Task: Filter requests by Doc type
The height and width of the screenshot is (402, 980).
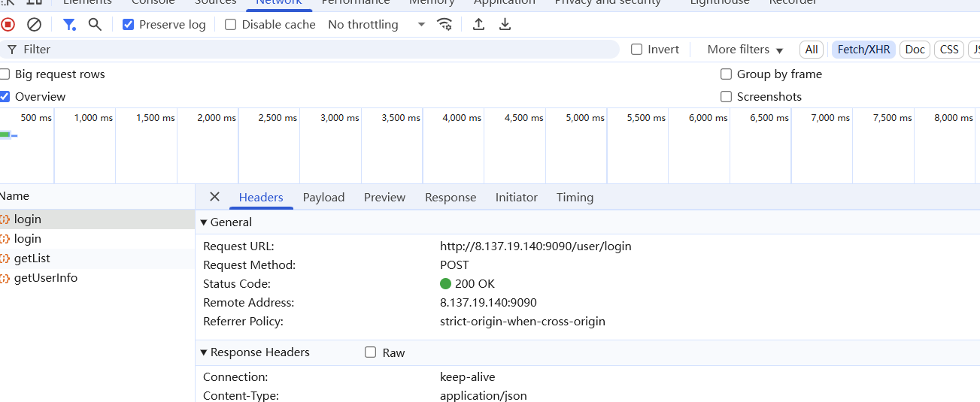Action: click(915, 50)
